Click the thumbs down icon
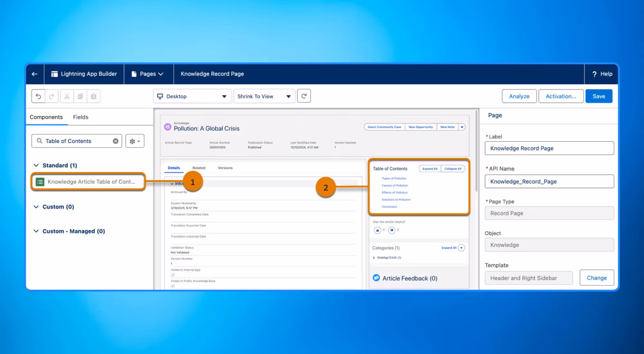Viewport: 644px width, 354px height. (392, 230)
